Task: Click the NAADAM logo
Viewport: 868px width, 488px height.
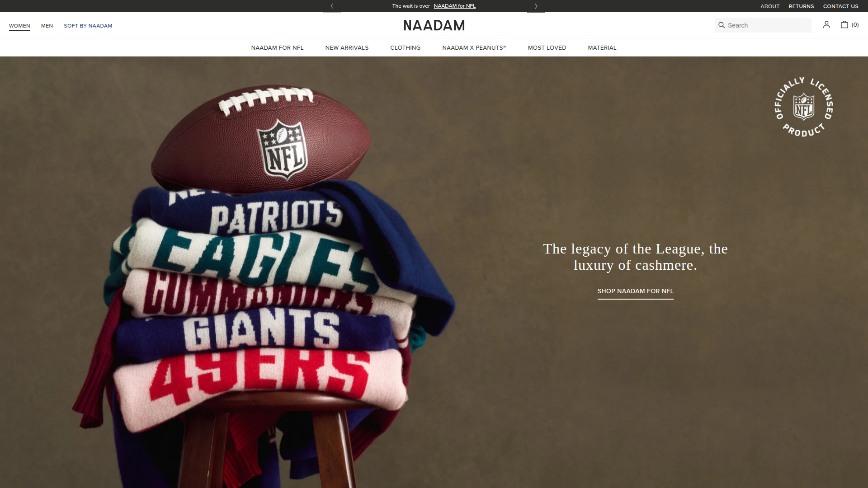Action: point(434,25)
